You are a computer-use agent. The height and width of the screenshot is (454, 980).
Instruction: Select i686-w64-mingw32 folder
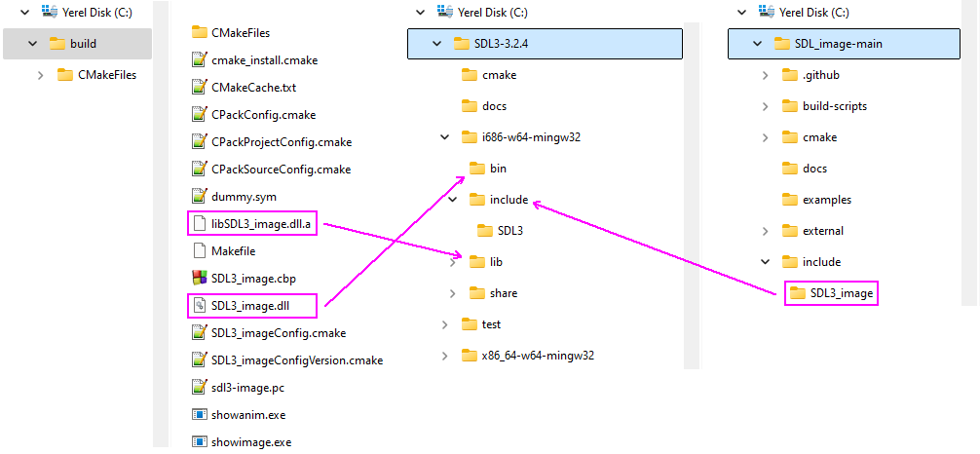tap(521, 137)
